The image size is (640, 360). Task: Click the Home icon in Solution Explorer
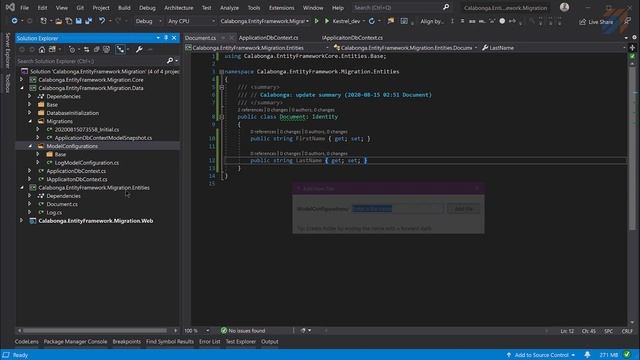42,49
